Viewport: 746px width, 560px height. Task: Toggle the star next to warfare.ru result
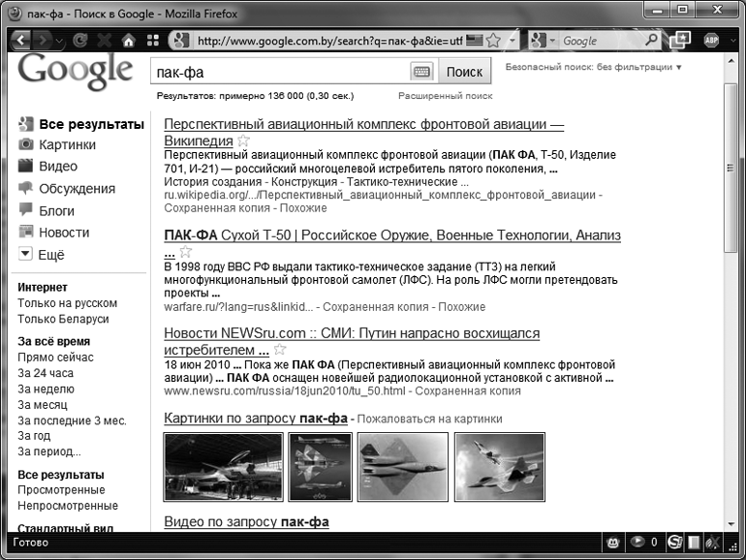pos(185,252)
